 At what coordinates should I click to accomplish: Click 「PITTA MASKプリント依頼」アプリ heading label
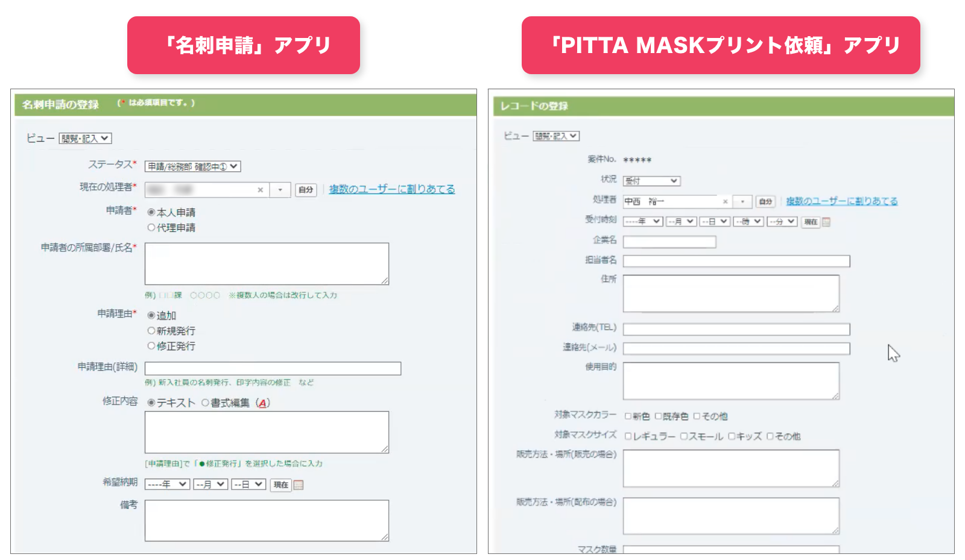721,45
